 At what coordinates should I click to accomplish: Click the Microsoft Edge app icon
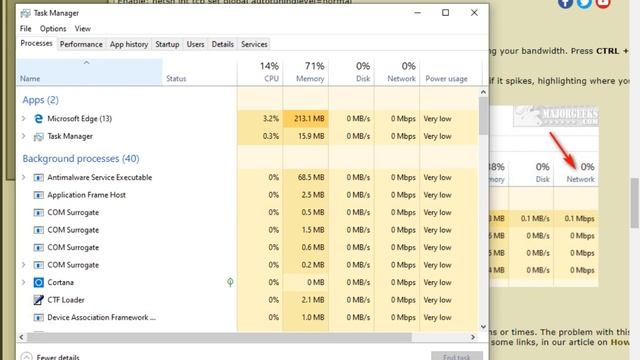click(38, 119)
